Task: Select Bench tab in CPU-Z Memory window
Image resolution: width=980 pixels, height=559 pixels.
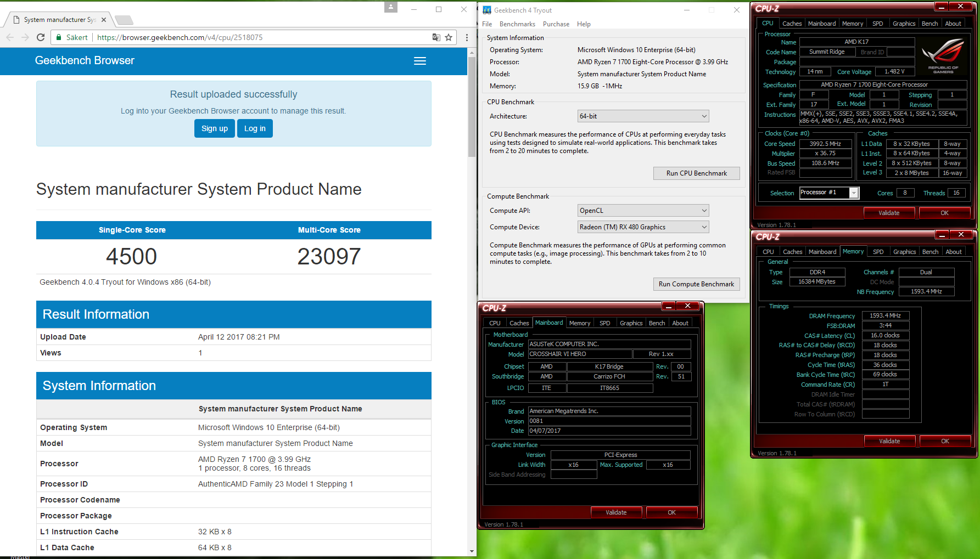Action: (930, 252)
